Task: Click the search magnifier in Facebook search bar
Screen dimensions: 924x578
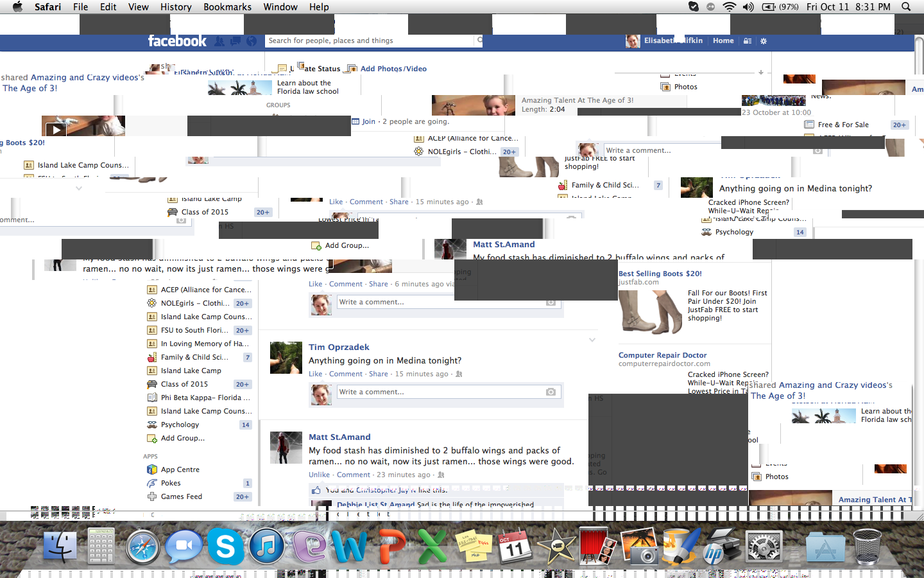Action: coord(479,40)
